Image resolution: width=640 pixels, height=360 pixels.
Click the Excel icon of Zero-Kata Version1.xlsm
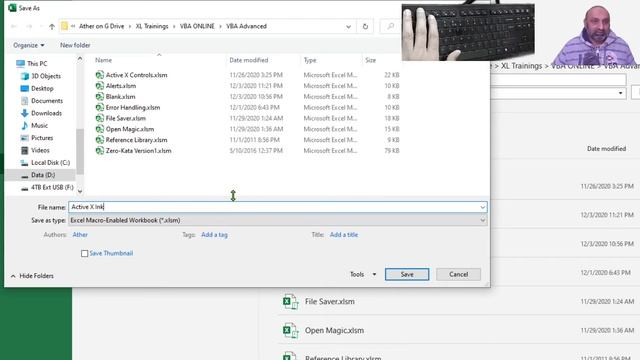(x=99, y=151)
